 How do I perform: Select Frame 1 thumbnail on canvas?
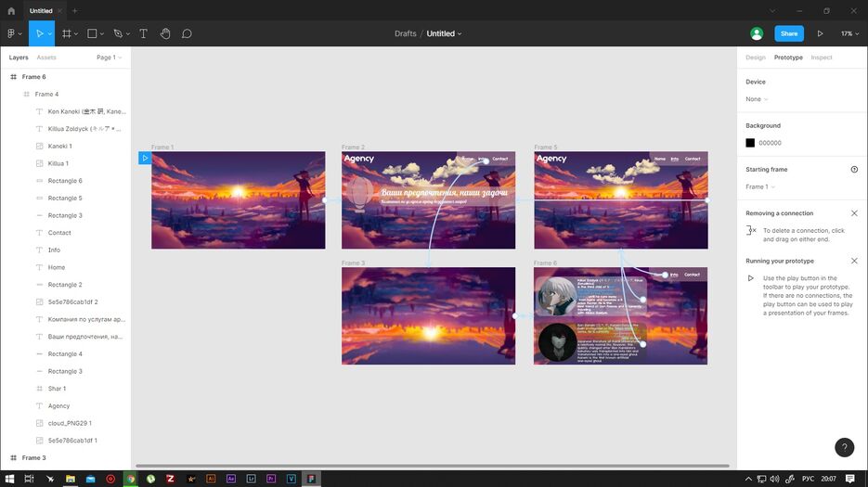pyautogui.click(x=238, y=200)
